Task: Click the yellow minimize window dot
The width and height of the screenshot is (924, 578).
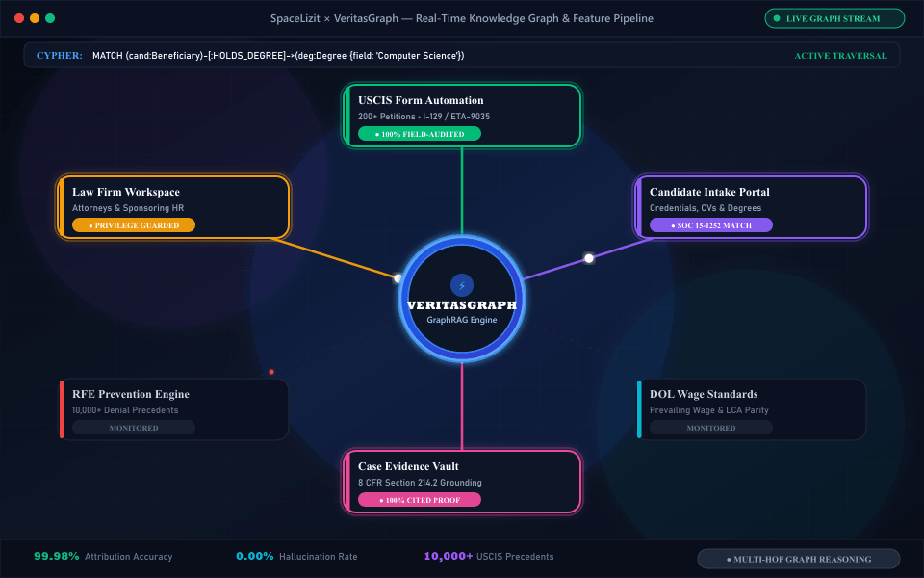Action: coord(35,18)
